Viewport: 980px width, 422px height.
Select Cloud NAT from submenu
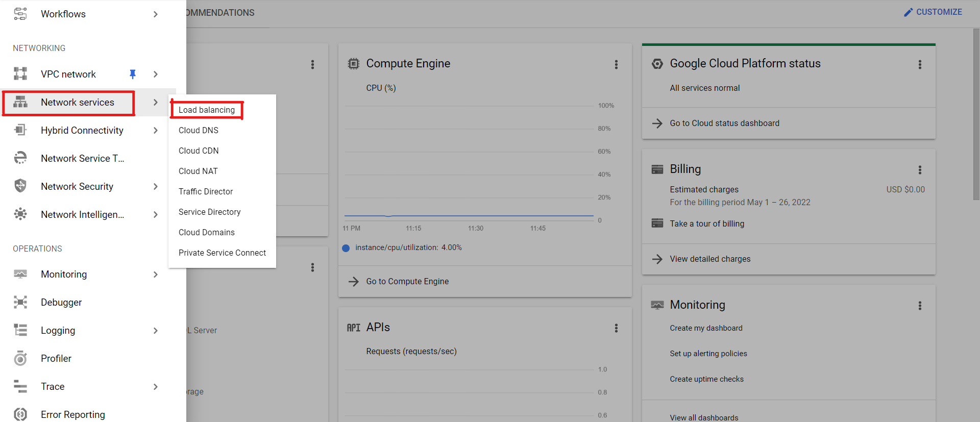coord(222,171)
